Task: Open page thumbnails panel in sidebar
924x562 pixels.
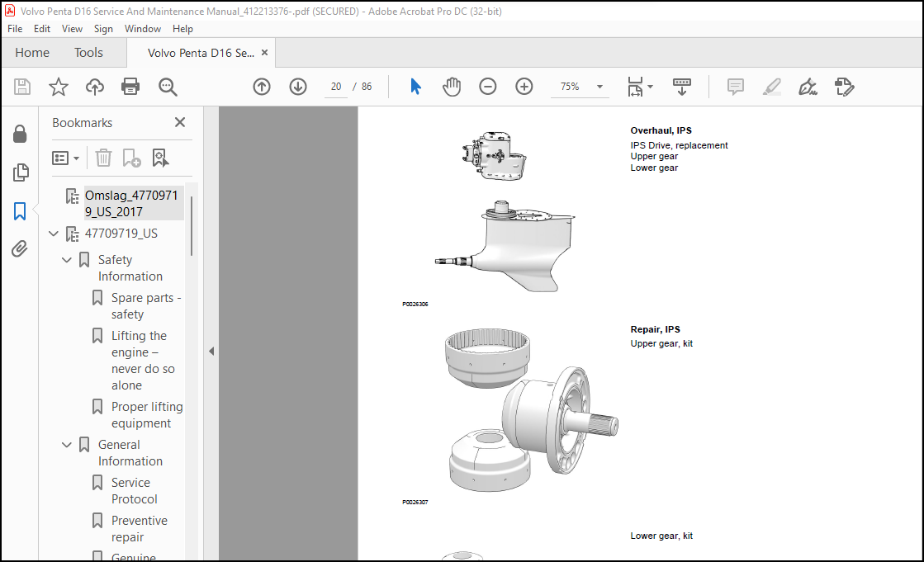Action: coord(20,172)
